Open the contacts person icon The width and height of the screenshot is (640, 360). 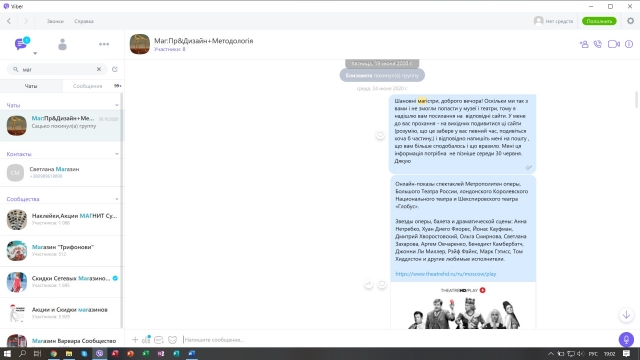(62, 44)
